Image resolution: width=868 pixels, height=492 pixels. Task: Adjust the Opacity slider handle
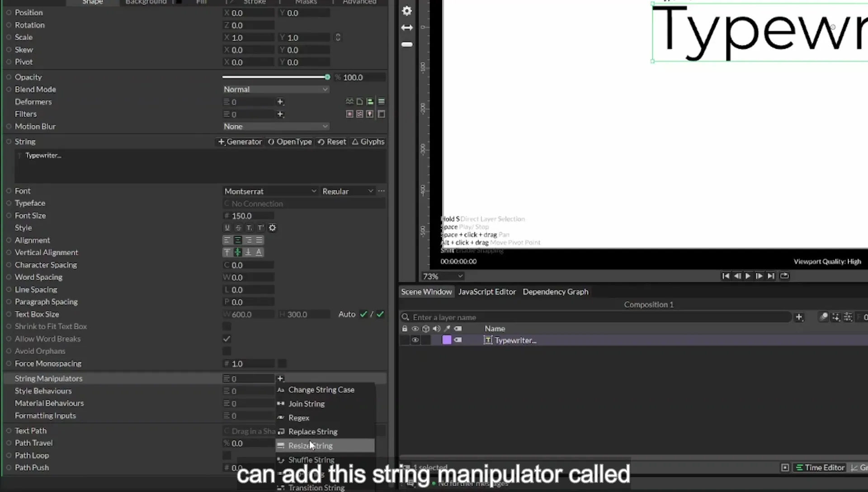[327, 77]
